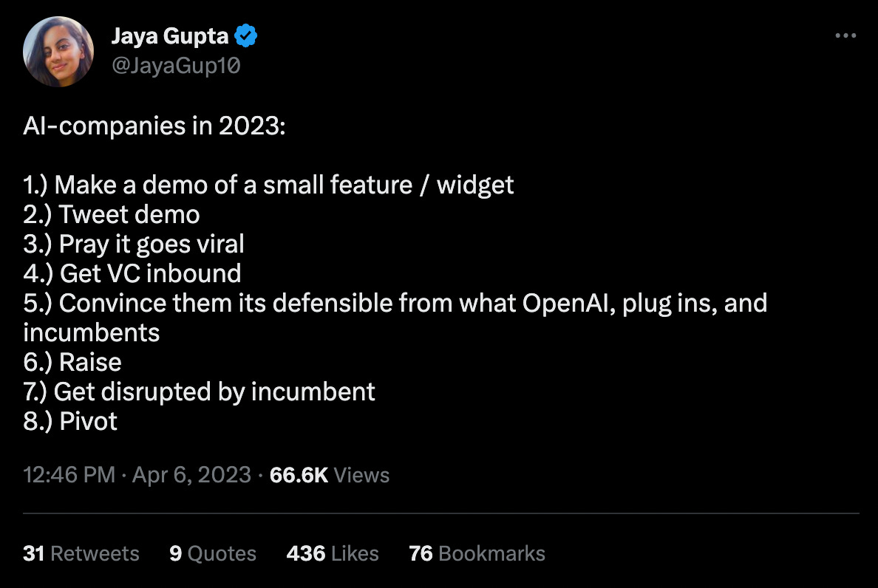This screenshot has height=588, width=878.
Task: Click the "Pray it goes viral" line
Action: click(134, 244)
